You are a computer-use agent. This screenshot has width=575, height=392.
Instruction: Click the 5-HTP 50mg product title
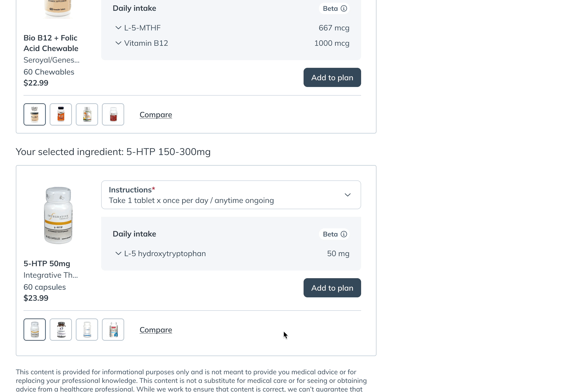tap(47, 264)
